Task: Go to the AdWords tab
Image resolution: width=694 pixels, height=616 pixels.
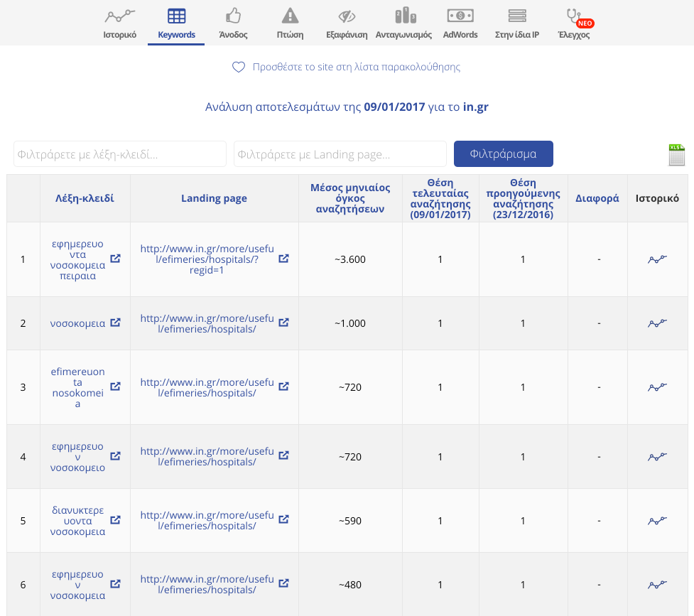Action: click(460, 23)
